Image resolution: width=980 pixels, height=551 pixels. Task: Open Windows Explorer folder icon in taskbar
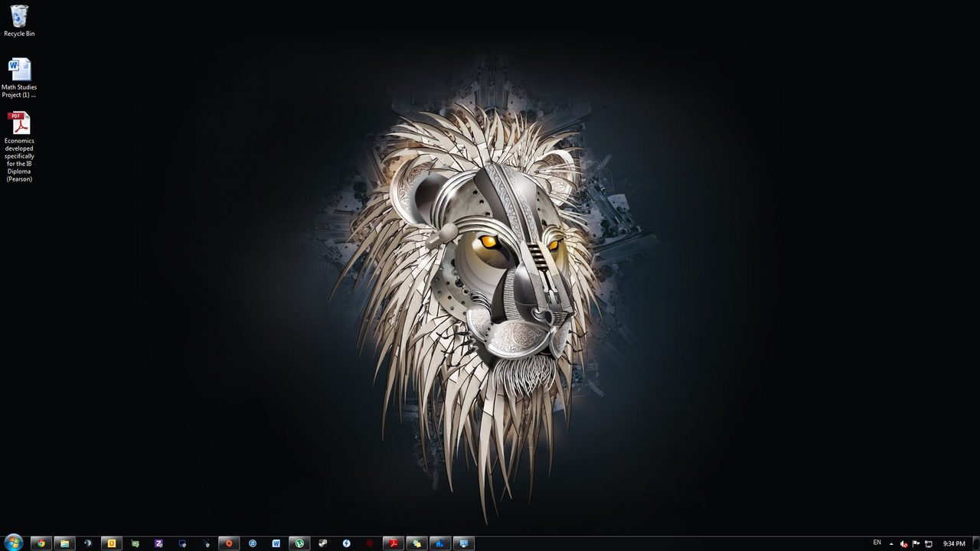(x=64, y=543)
